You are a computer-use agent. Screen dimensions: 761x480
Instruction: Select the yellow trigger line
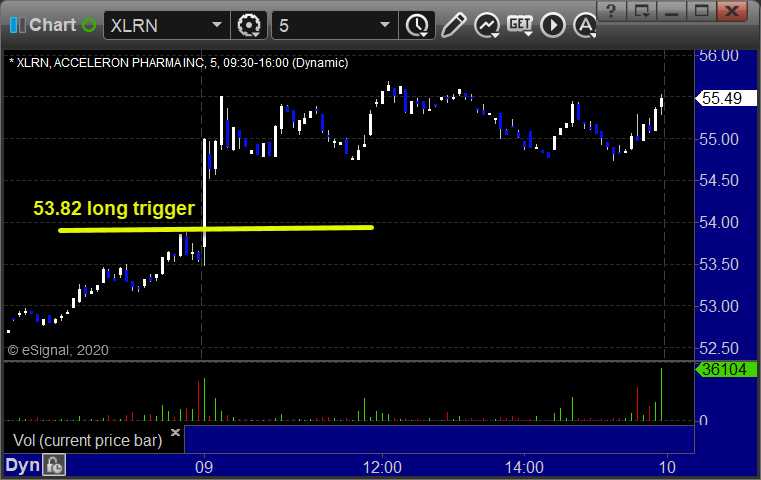(x=216, y=229)
